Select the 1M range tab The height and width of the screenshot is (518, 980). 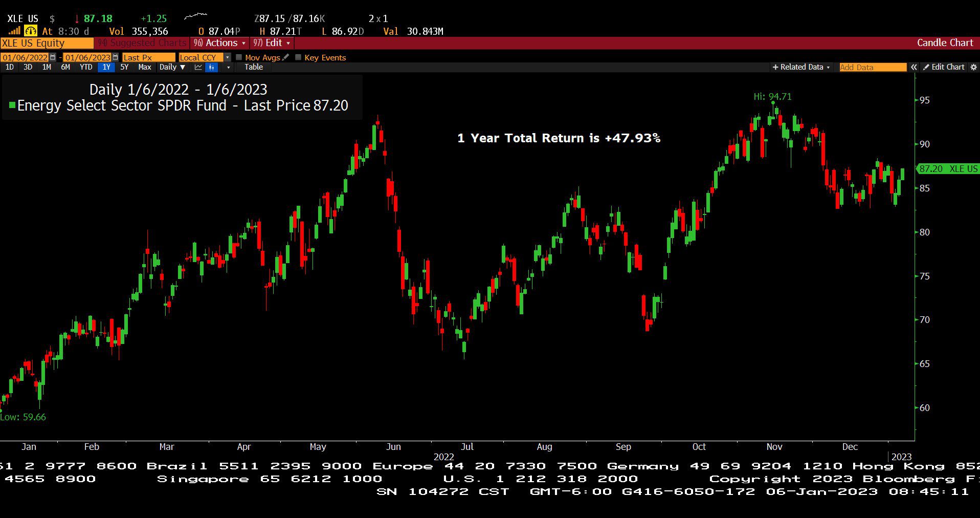pyautogui.click(x=47, y=67)
